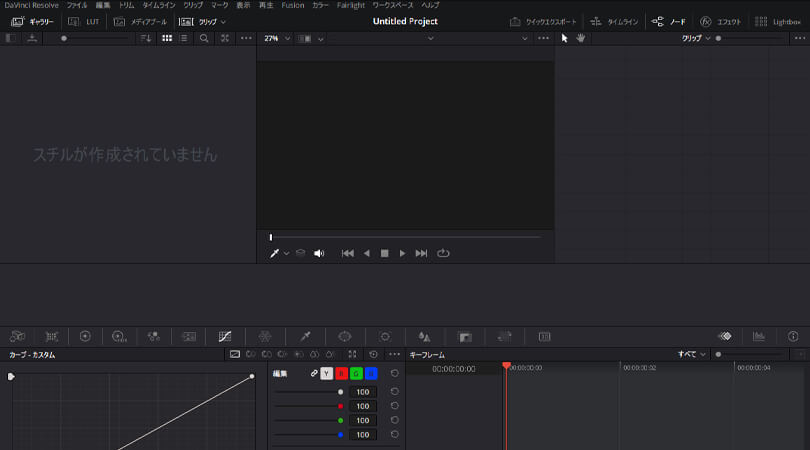Expand the クリップ dropdown in top toolbar
810x450 pixels.
pyautogui.click(x=211, y=21)
